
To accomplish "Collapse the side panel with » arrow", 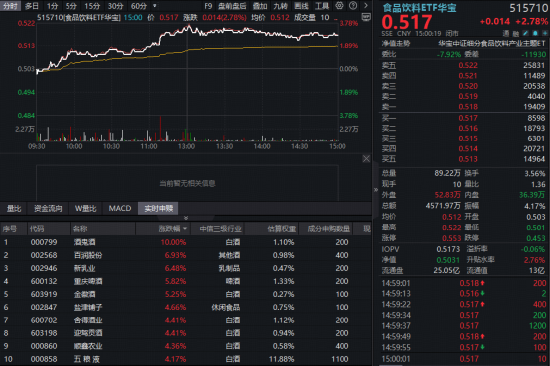I will click(x=376, y=190).
